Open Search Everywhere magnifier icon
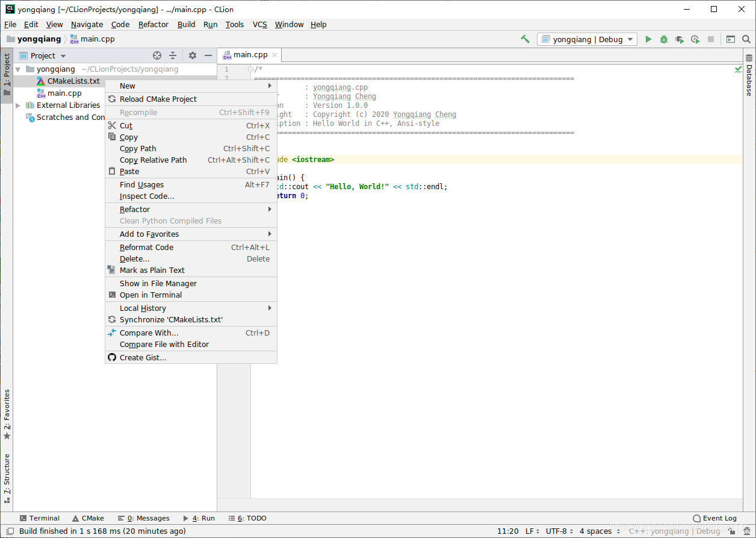The image size is (756, 538). tap(746, 39)
